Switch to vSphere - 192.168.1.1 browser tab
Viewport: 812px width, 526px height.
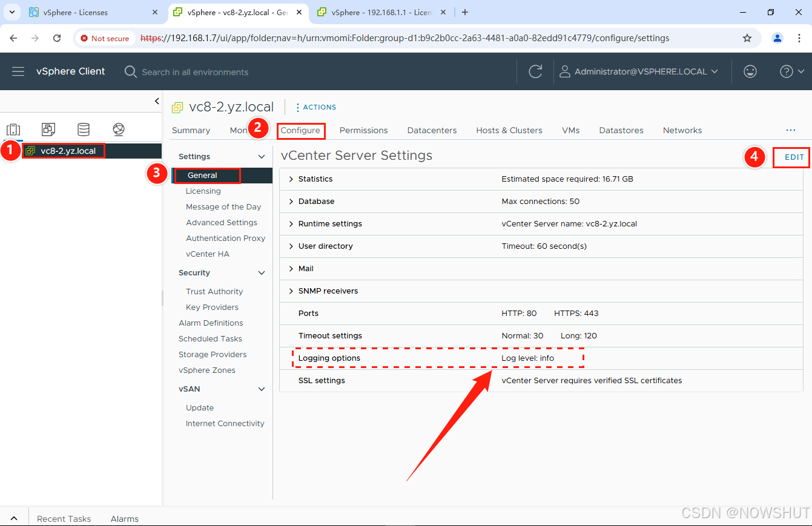[x=383, y=12]
